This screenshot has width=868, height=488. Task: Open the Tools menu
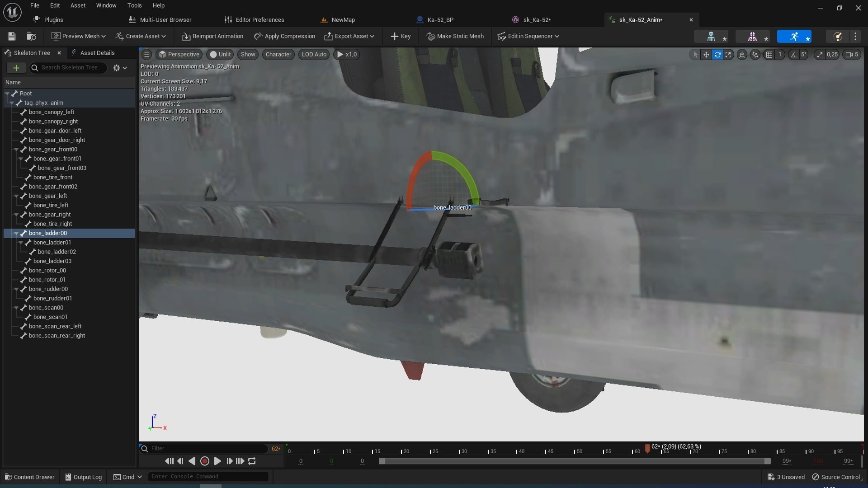coord(134,5)
